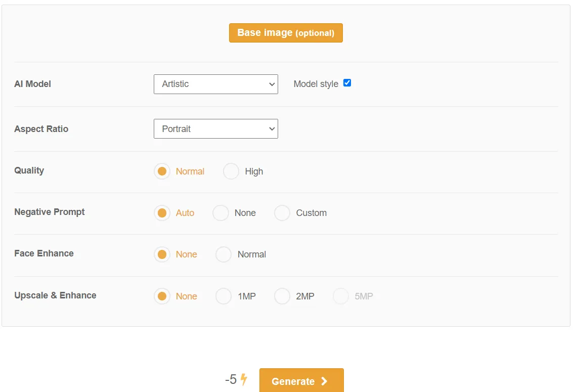Expand the Aspect Ratio dropdown
The height and width of the screenshot is (392, 573).
215,129
